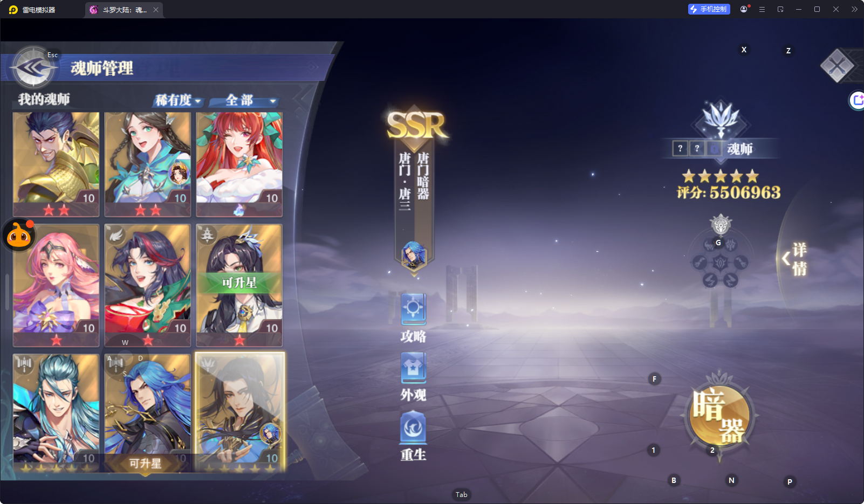The width and height of the screenshot is (864, 504).
Task: Select the bottom-left leg node in ring diagram
Action: point(710,280)
